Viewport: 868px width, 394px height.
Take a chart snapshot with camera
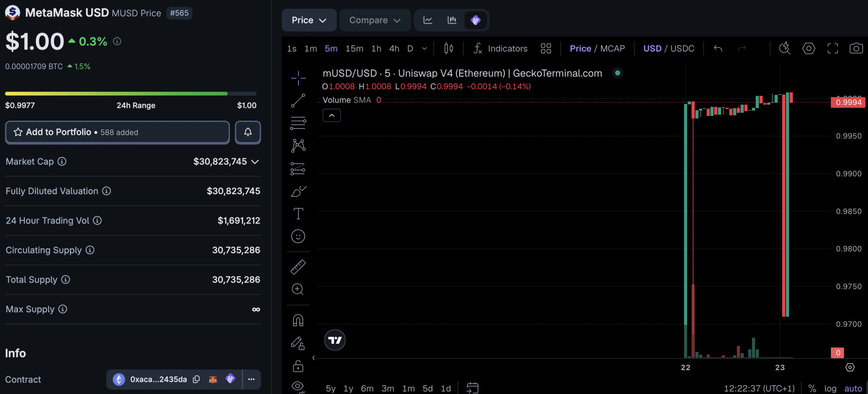(856, 48)
